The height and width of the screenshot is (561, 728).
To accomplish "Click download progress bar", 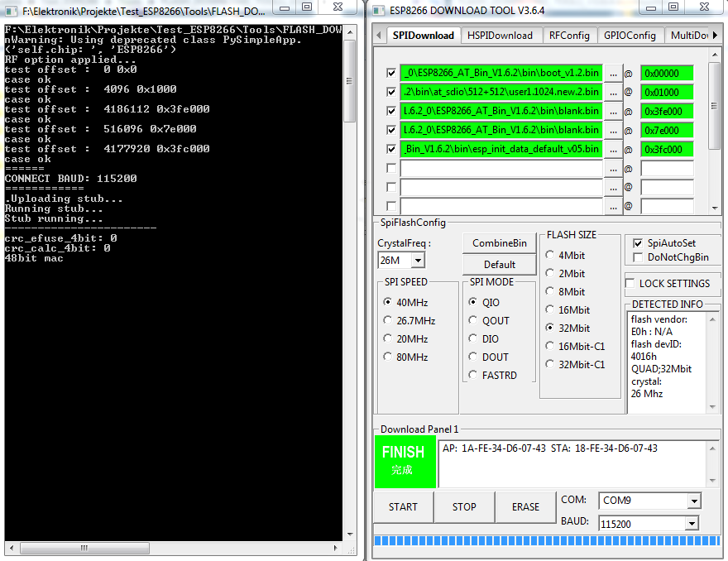I will [x=547, y=540].
